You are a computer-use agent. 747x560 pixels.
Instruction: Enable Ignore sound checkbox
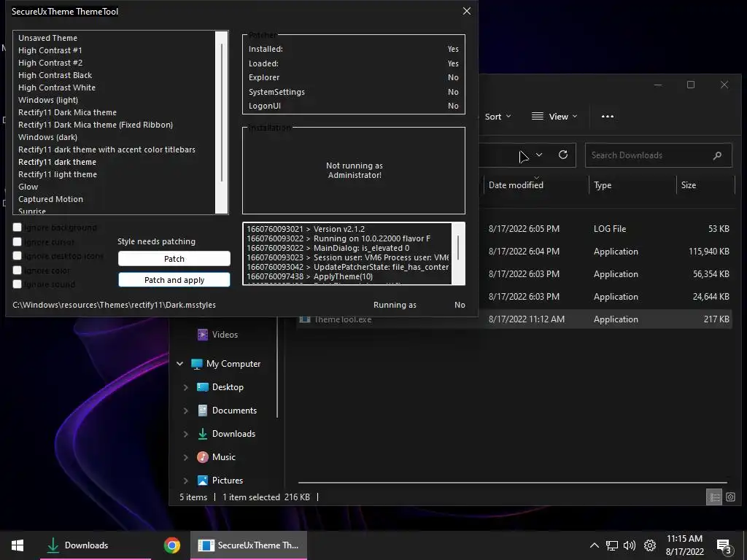point(18,284)
